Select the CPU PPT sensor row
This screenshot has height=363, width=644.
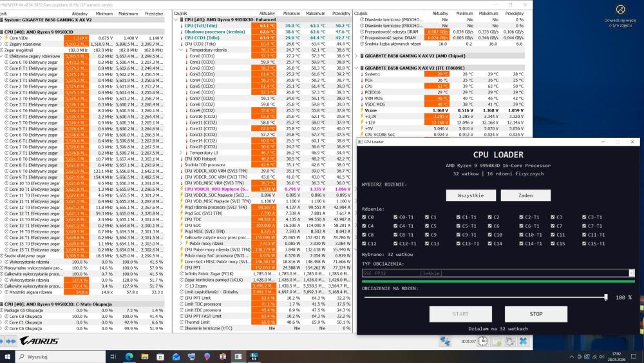[x=263, y=268]
